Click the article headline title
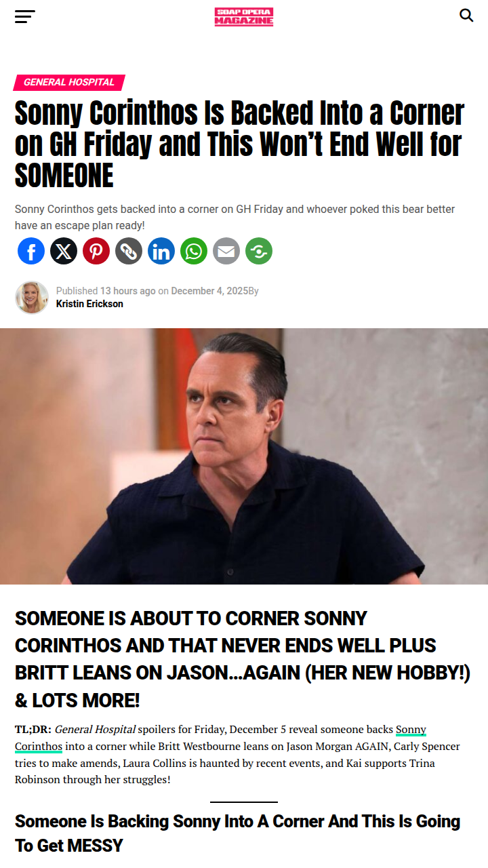 [239, 144]
